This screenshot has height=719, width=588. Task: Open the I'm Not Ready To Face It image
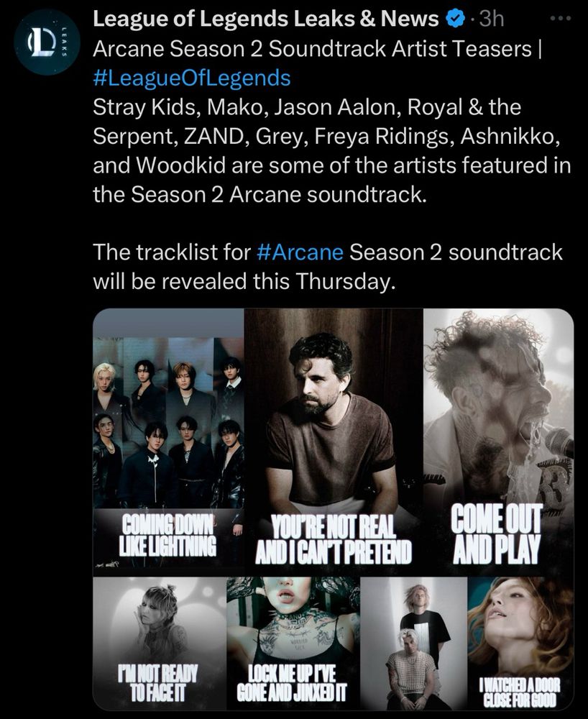click(159, 643)
